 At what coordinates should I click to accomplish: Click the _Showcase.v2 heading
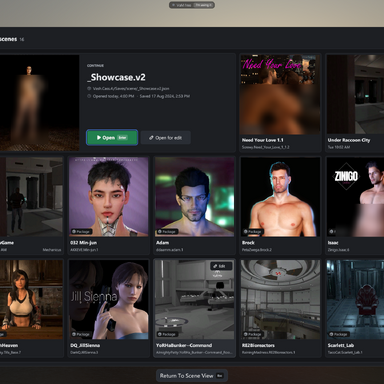116,77
